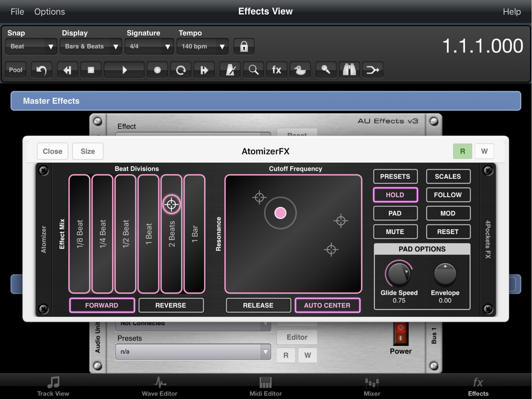The image size is (532, 399).
Task: Click the fx toolbar icon
Action: pyautogui.click(x=277, y=70)
